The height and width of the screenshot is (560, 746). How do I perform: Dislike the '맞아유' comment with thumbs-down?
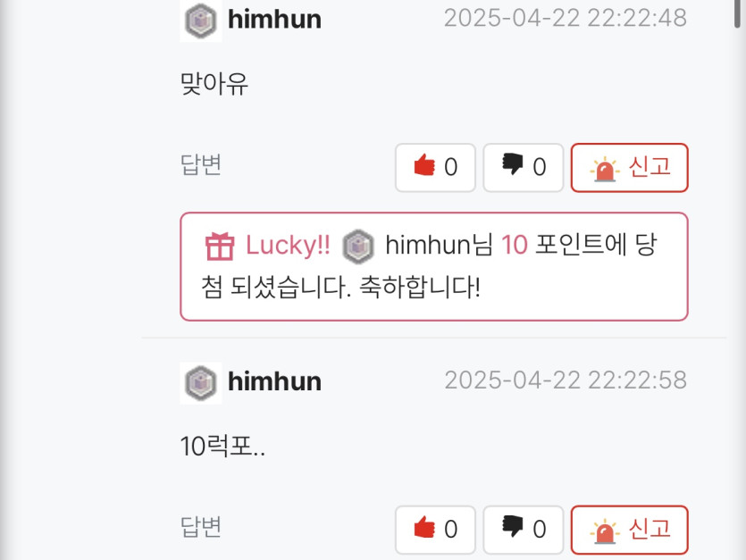[x=524, y=168]
